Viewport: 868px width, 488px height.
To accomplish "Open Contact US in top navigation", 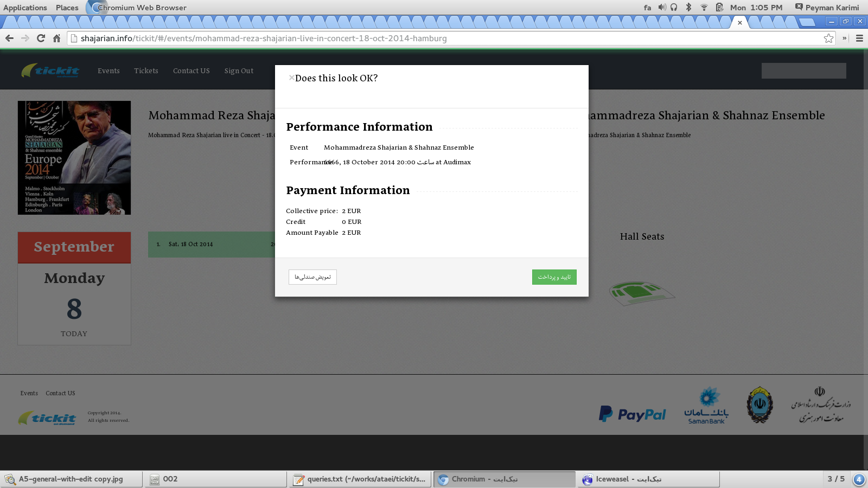I will (x=191, y=71).
